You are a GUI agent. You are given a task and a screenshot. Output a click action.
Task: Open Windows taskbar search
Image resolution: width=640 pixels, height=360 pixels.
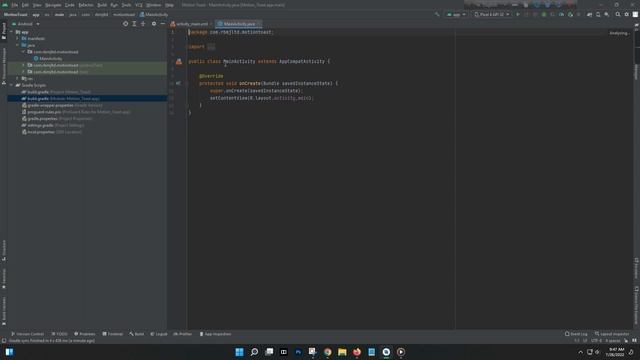coord(254,352)
